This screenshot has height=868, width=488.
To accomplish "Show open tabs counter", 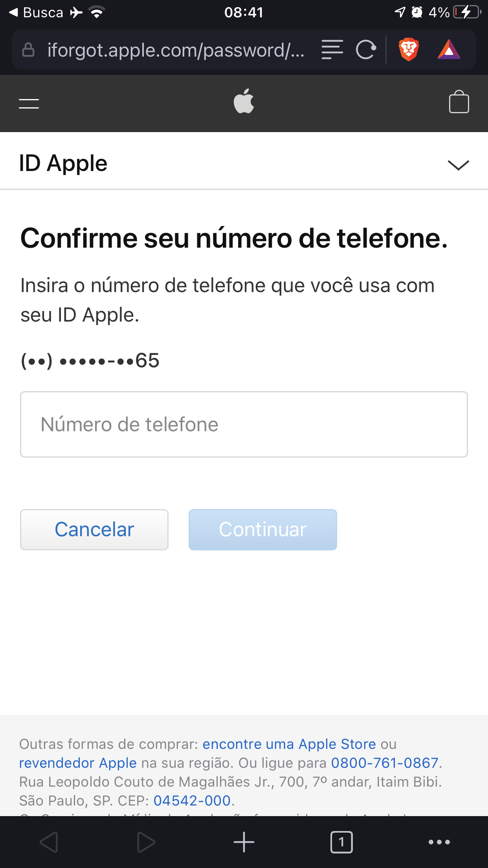I will pyautogui.click(x=341, y=842).
